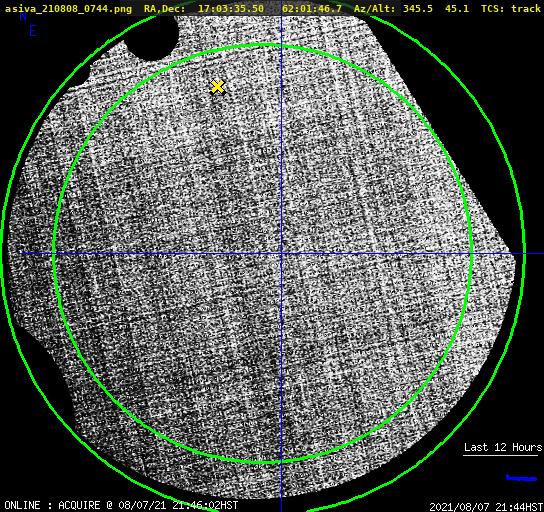The height and width of the screenshot is (512, 544).
Task: Click the altitude value 45.1
Action: (457, 9)
